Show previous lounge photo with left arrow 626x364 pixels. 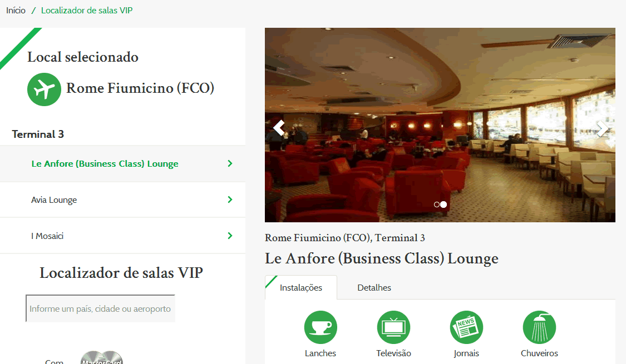(x=279, y=128)
